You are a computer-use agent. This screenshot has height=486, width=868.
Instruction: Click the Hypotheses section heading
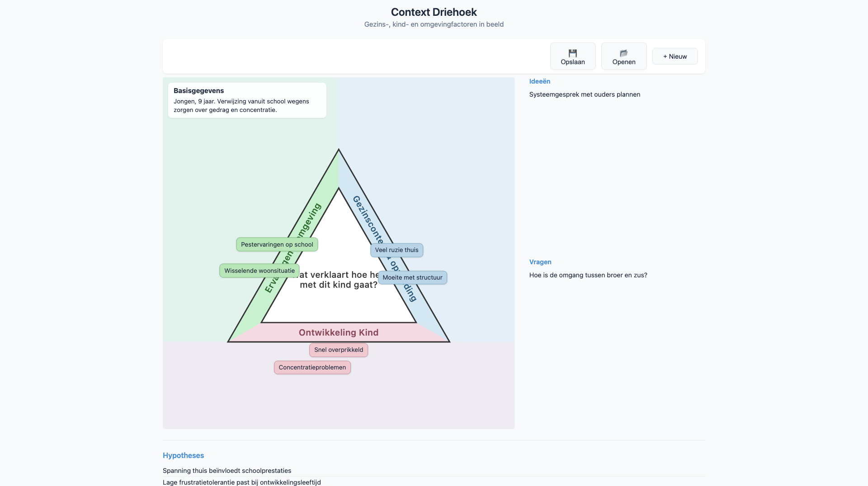click(x=183, y=455)
